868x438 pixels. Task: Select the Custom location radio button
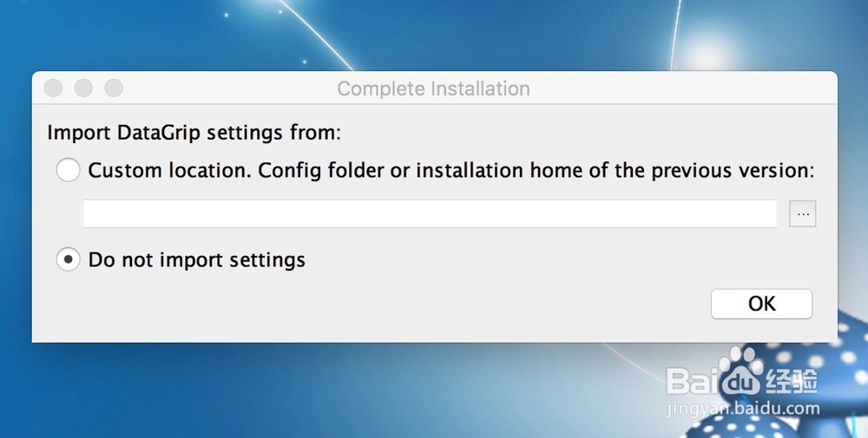[x=68, y=170]
